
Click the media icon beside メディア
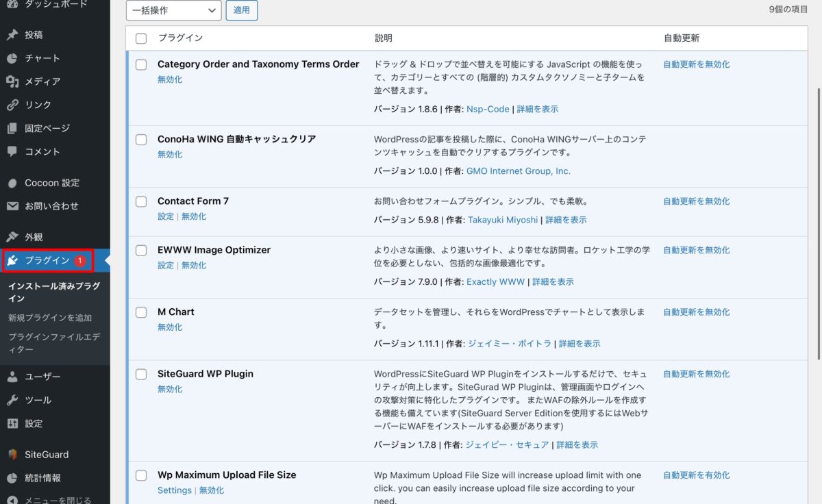click(12, 81)
